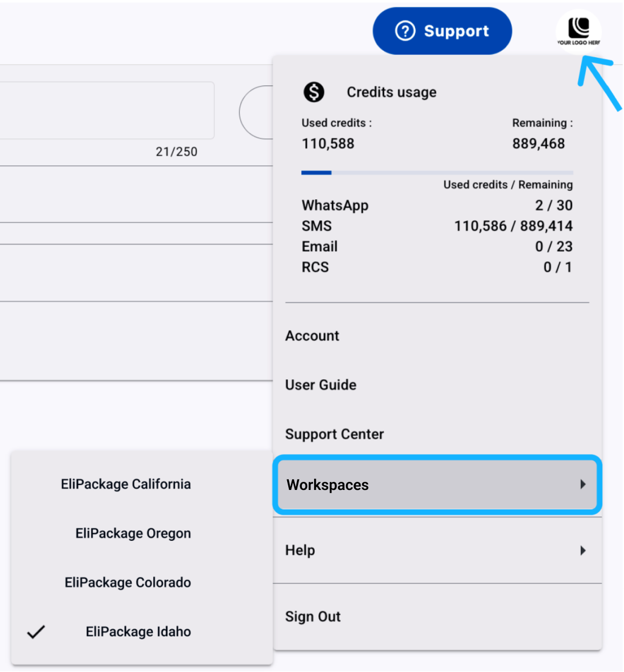The image size is (624, 672).
Task: Select the checked EliPackage Idaho workspace
Action: point(141,631)
